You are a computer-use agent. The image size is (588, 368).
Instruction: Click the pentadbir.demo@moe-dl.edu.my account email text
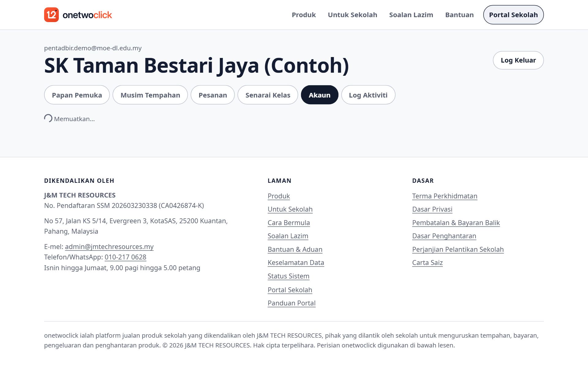point(93,48)
